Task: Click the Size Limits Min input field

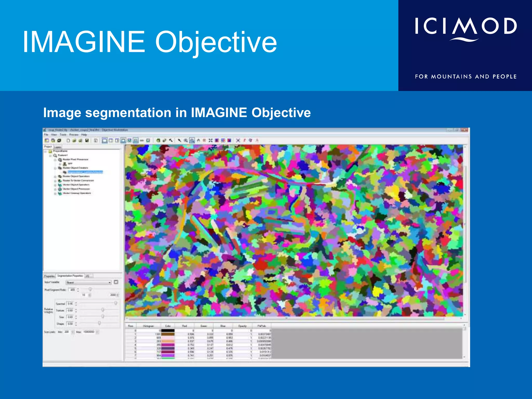Action: [67, 332]
